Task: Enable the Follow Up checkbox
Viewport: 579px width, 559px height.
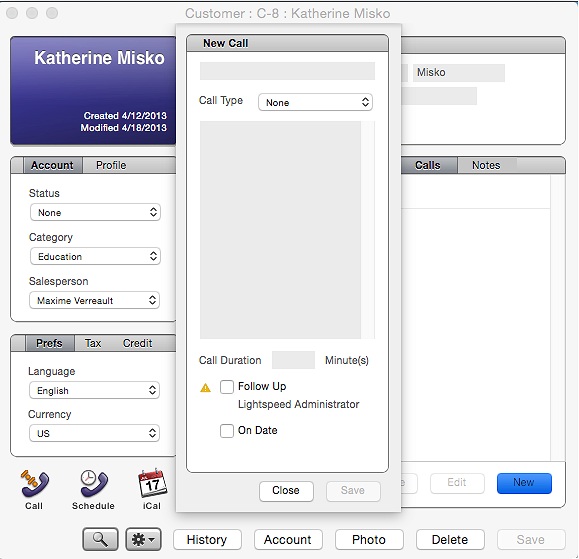Action: click(227, 387)
